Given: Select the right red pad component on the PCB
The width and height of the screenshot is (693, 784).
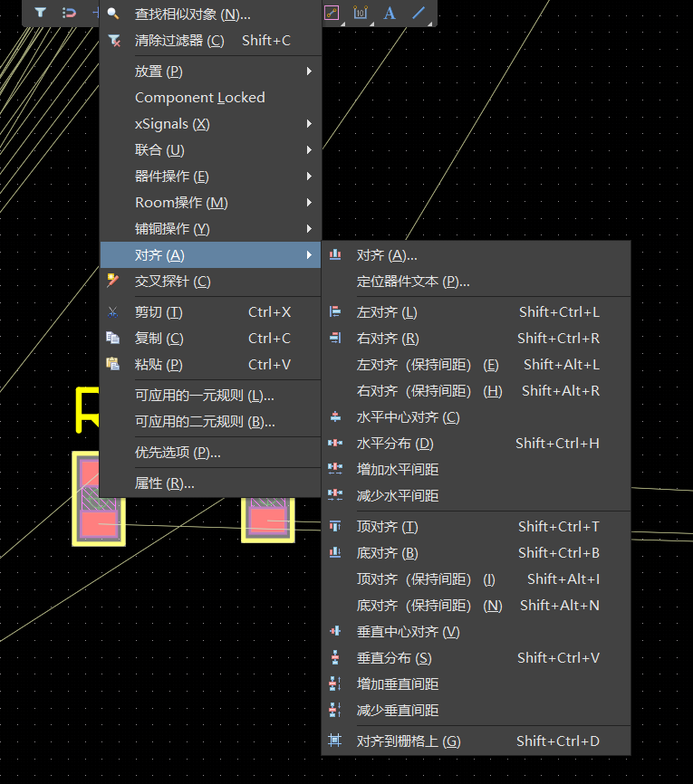Looking at the screenshot, I should [x=268, y=520].
